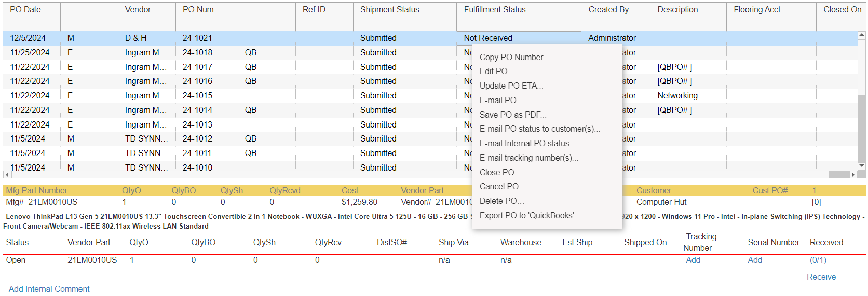The image size is (868, 296).
Task: Choose 'Save PO as PDF...' option
Action: click(512, 115)
